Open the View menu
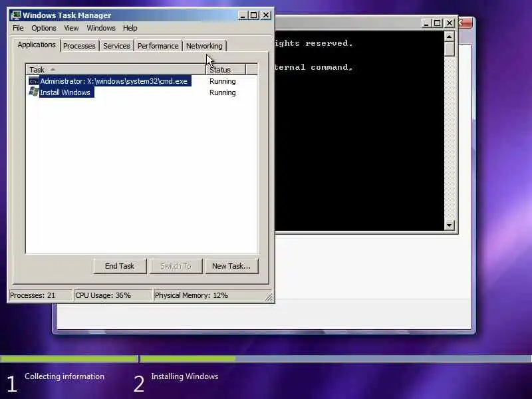 click(71, 28)
